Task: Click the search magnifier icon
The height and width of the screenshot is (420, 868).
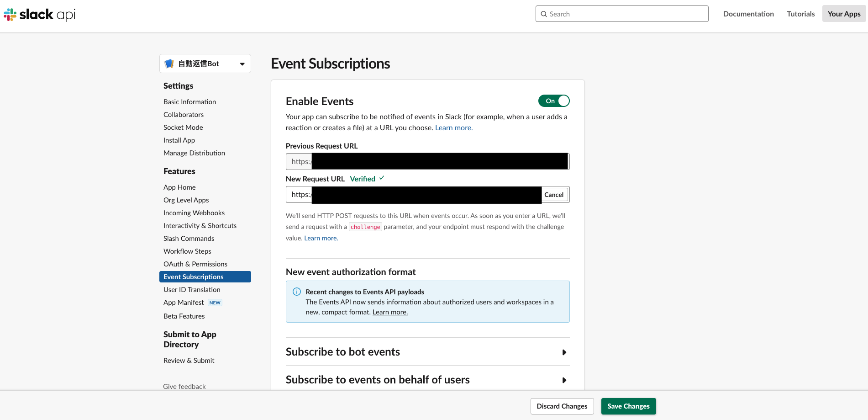Action: pyautogui.click(x=544, y=14)
